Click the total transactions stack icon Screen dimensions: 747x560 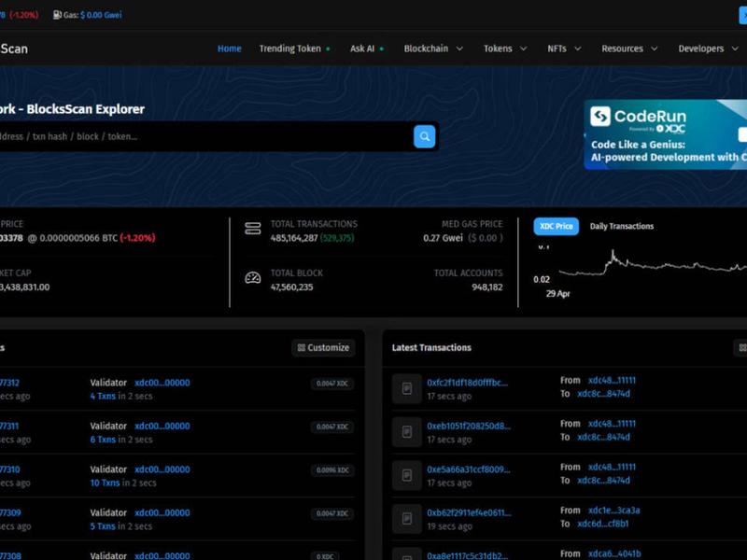click(252, 229)
